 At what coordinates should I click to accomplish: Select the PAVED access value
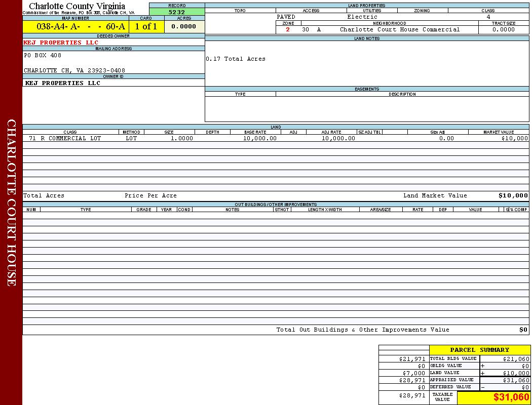coord(286,17)
